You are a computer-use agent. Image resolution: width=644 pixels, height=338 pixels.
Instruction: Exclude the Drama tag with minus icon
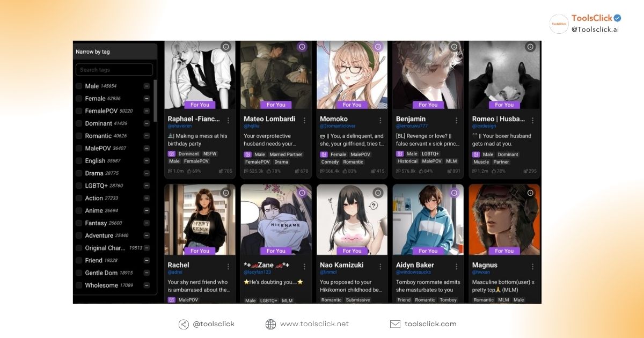click(147, 173)
